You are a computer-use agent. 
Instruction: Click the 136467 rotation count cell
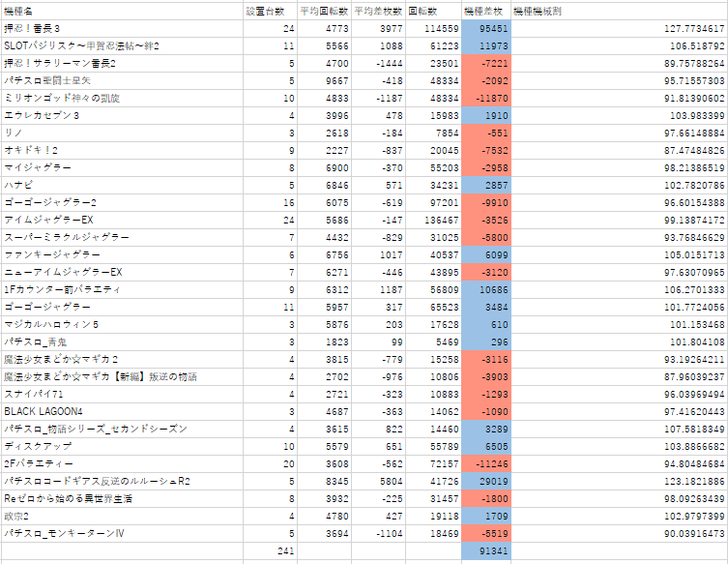coord(433,221)
